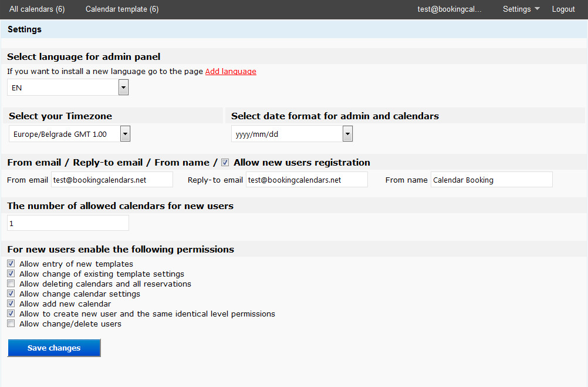
Task: Toggle Allow add new calendar checkbox
Action: pyautogui.click(x=11, y=304)
